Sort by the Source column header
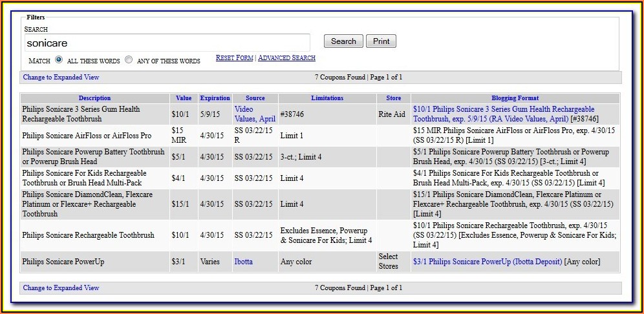644x314 pixels. tap(255, 98)
